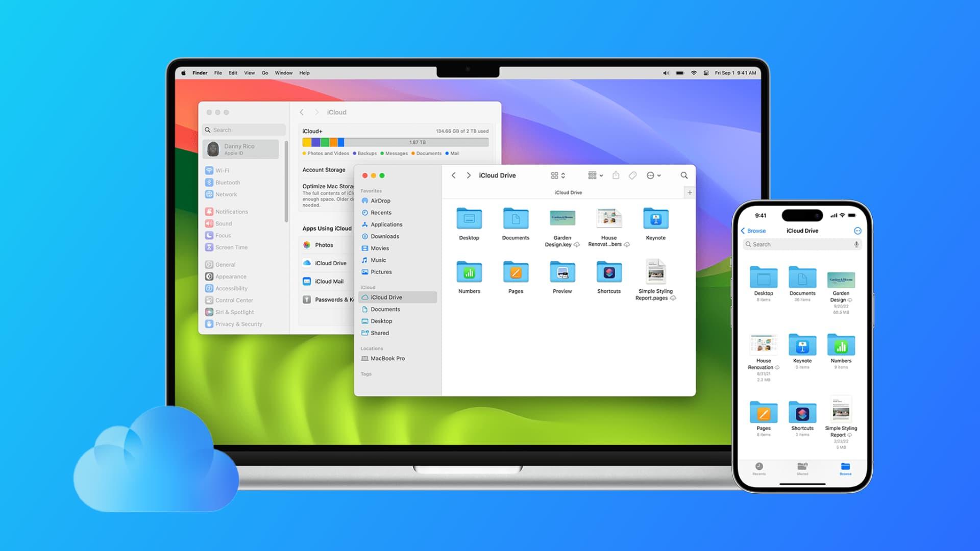Click Photos in Apps Using iCloud list
The width and height of the screenshot is (980, 551).
[x=323, y=245]
